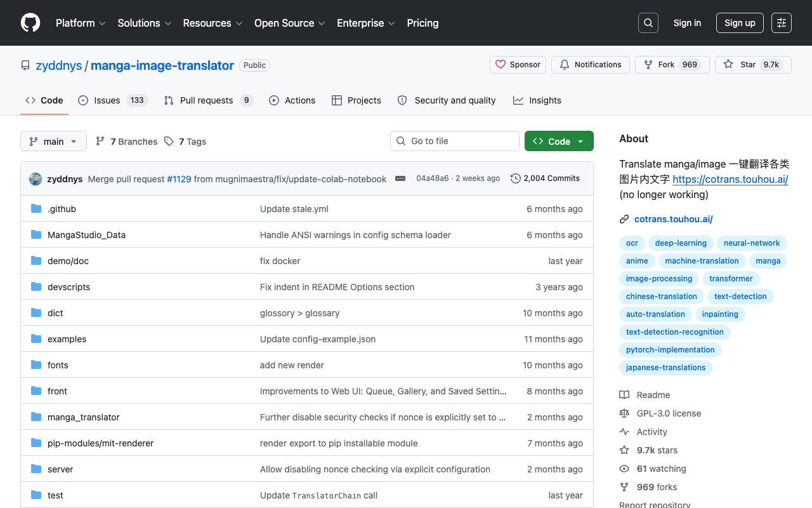Click the zyddnys commit author avatar
Viewport: 812px width, 508px height.
pos(36,179)
